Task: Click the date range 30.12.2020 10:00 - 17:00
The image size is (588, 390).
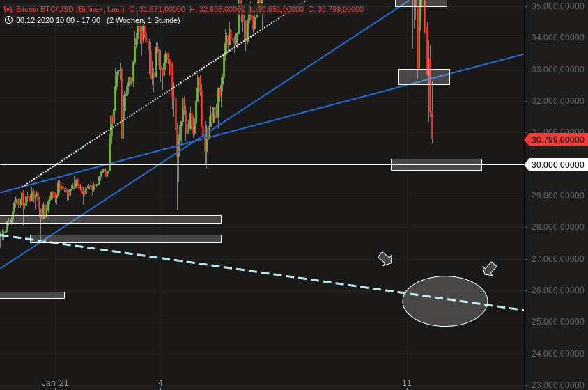Action: 58,20
